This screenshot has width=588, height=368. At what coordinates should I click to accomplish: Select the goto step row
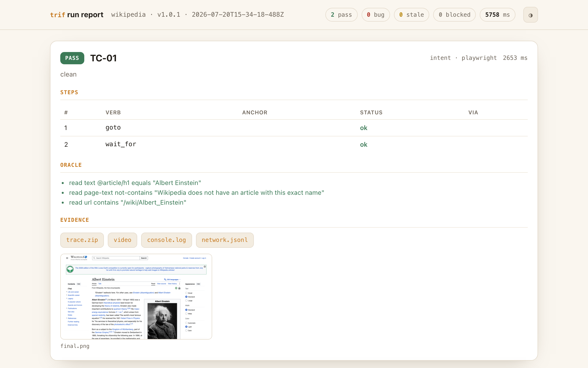(294, 128)
